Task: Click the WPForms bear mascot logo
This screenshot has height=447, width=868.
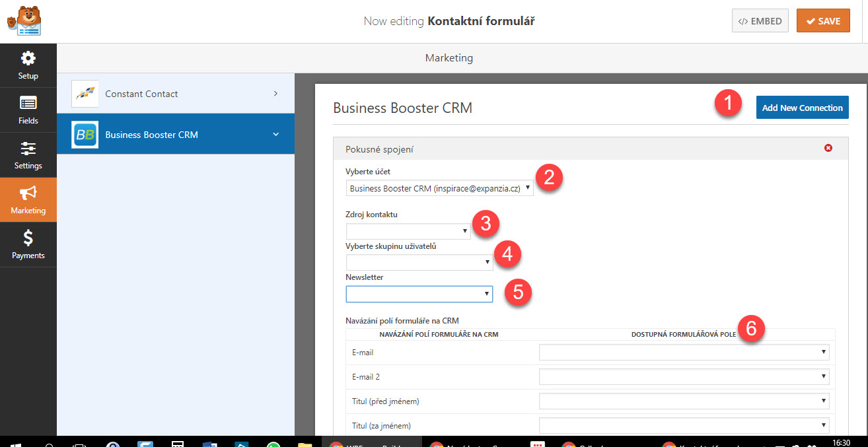Action: [24, 20]
